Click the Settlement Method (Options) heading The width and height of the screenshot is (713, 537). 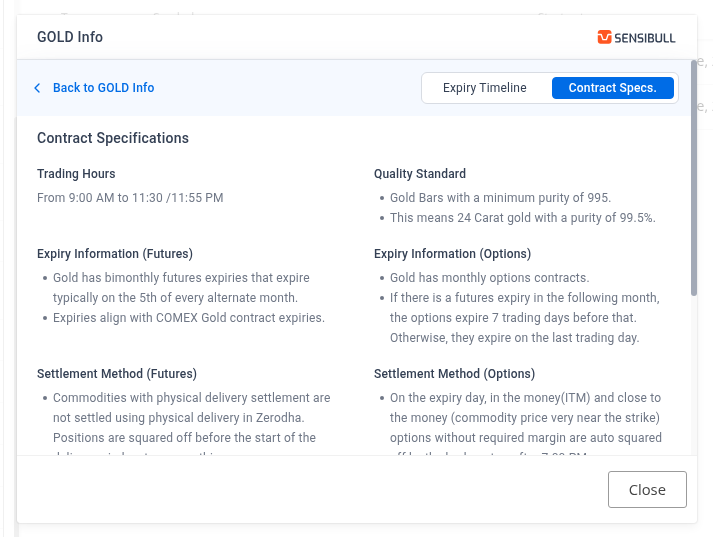[454, 374]
